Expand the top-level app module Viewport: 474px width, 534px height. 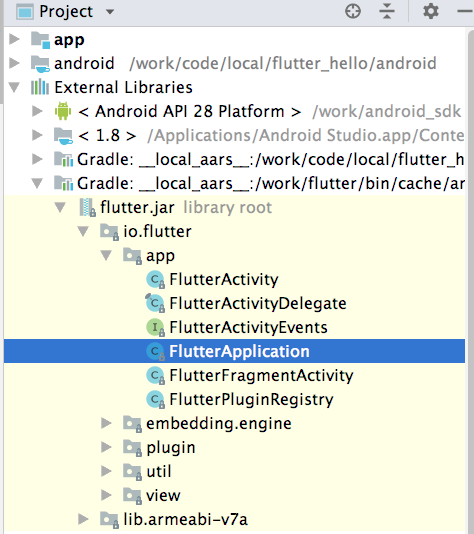coord(14,39)
